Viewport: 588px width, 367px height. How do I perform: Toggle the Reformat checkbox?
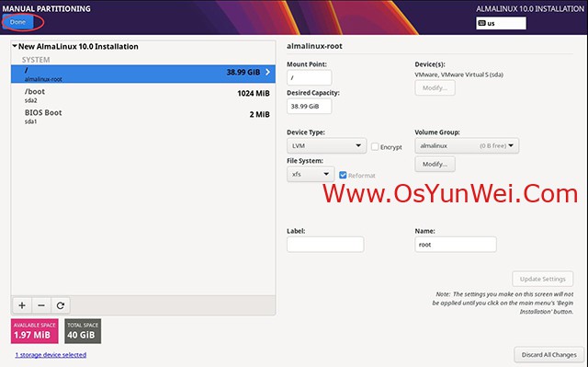(x=343, y=176)
